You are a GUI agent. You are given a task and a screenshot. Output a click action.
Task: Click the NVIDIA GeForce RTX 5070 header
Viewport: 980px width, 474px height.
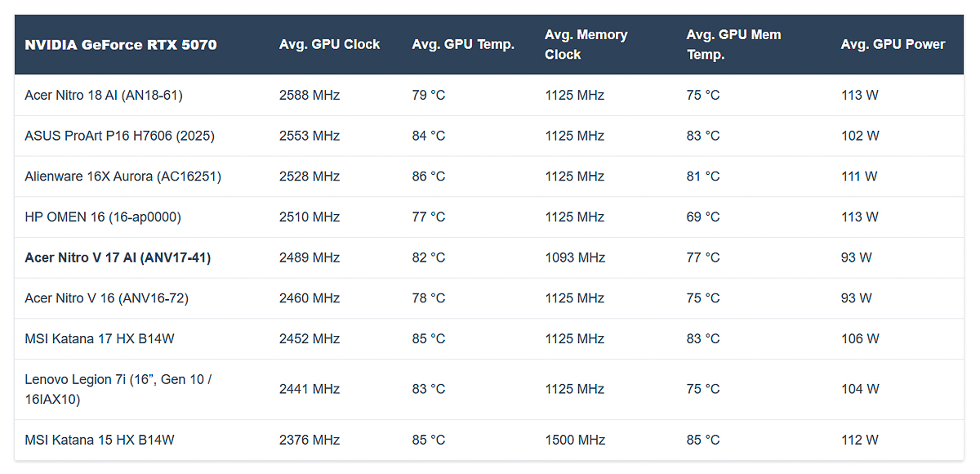tap(121, 45)
